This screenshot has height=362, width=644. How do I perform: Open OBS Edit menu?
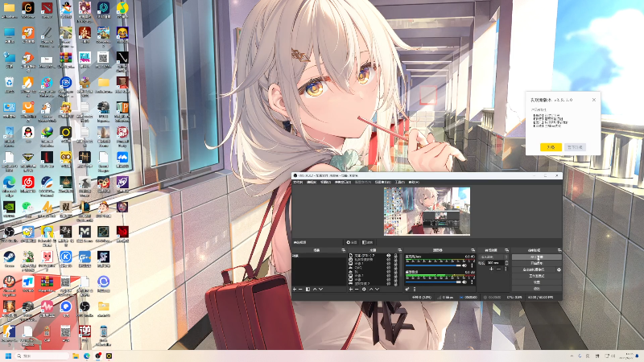tap(312, 182)
